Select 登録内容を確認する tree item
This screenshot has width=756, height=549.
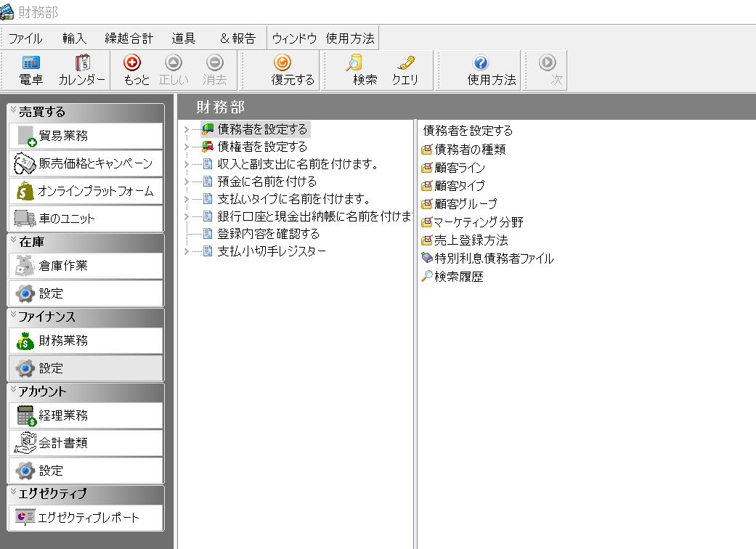click(x=268, y=235)
